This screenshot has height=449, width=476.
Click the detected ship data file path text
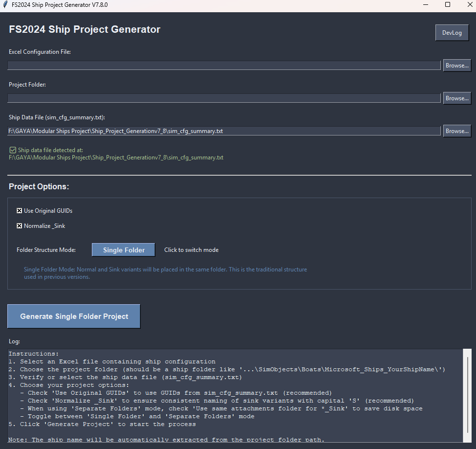coord(116,157)
